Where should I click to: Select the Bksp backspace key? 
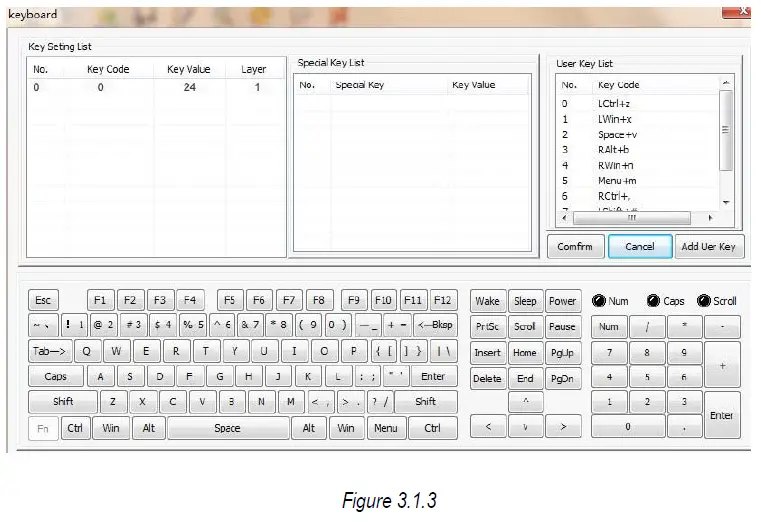pyautogui.click(x=435, y=325)
